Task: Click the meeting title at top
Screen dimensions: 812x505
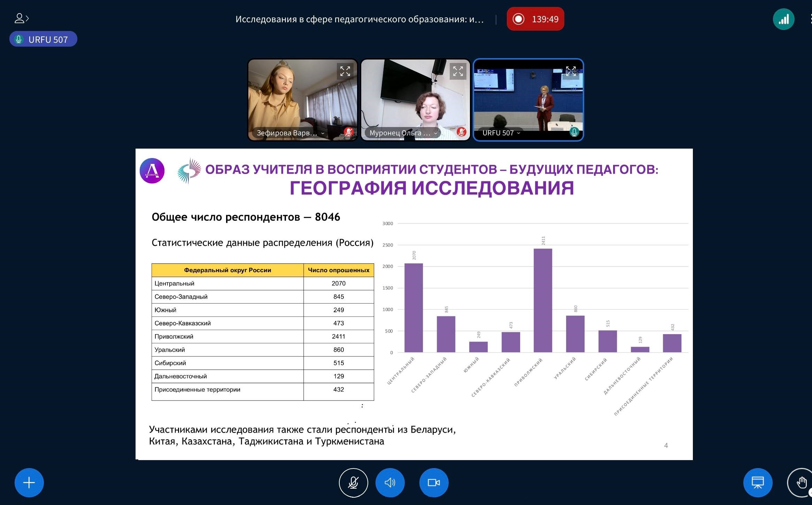Action: (x=359, y=19)
